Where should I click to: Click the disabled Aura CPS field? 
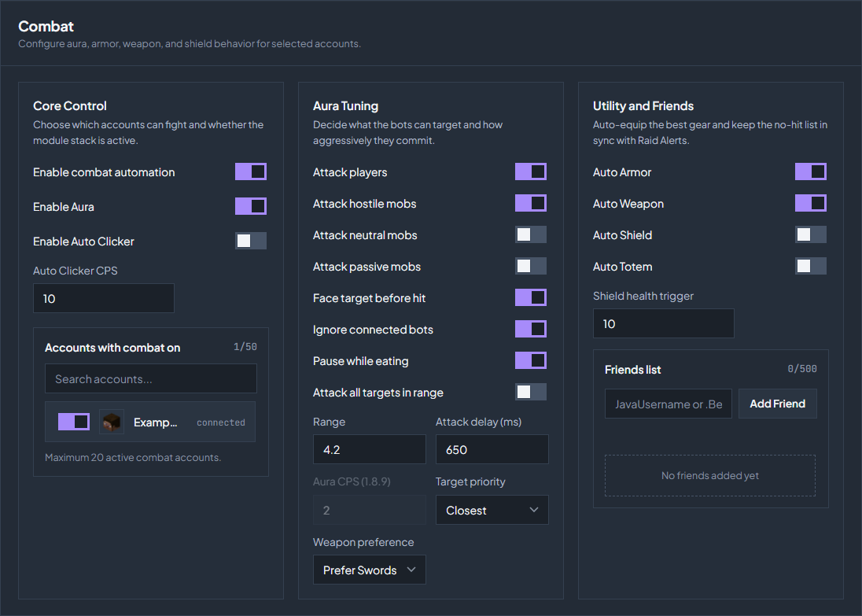(x=370, y=510)
